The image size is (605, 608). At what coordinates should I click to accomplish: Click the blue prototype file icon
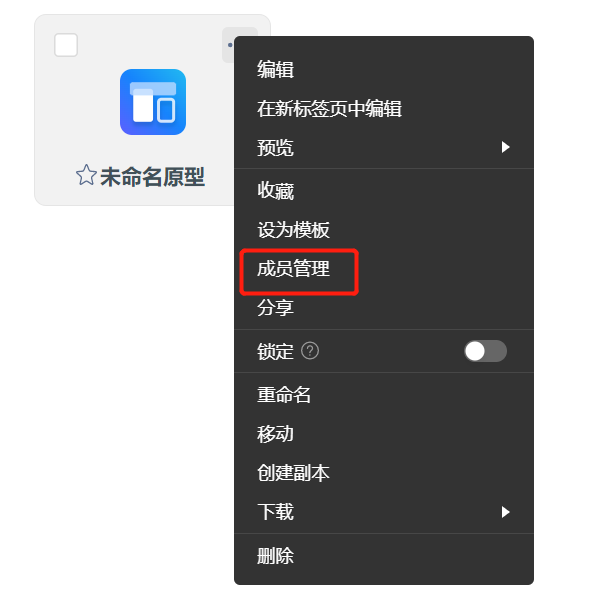click(x=153, y=102)
